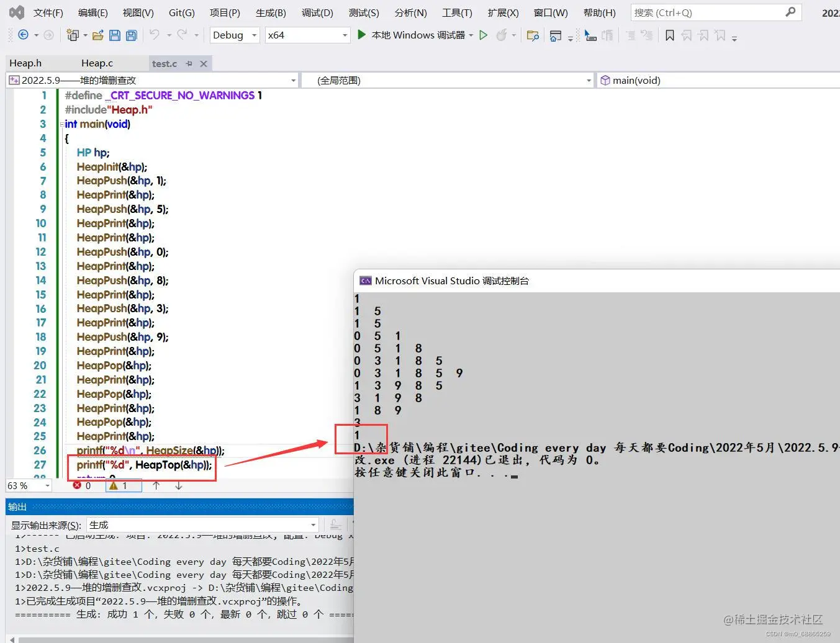The width and height of the screenshot is (840, 643).
Task: Open the 扩展(X) menu
Action: point(503,12)
